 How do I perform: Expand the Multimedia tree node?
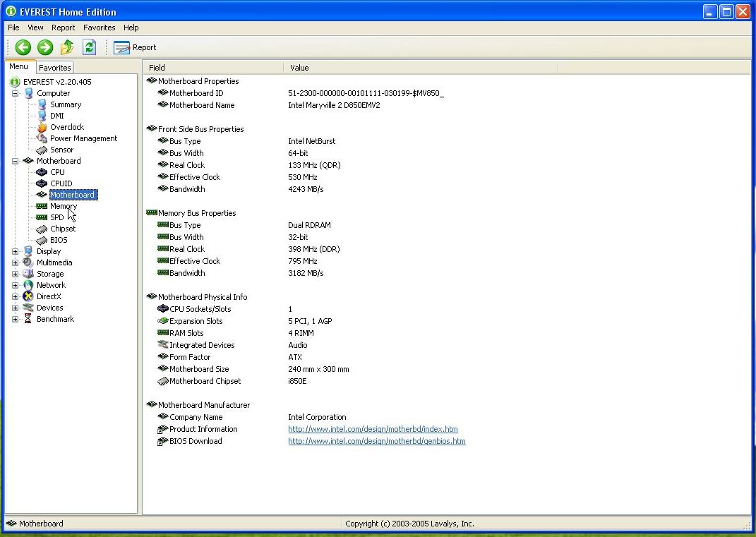click(x=16, y=263)
